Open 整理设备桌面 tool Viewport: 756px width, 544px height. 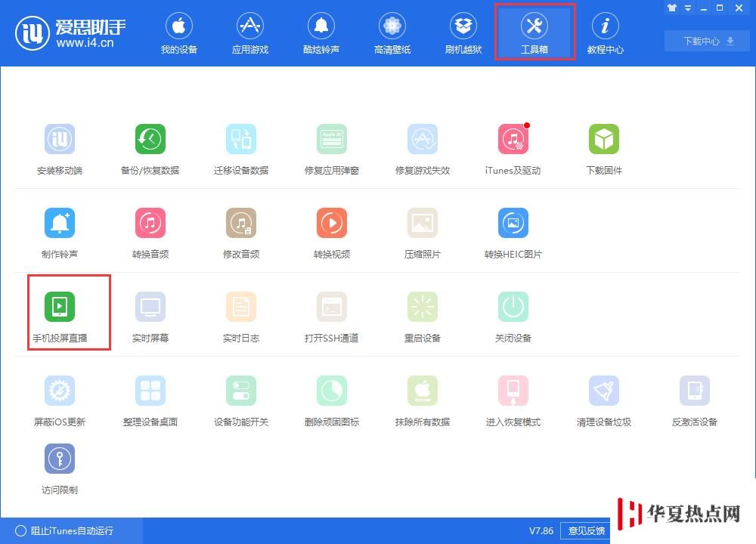coord(150,401)
